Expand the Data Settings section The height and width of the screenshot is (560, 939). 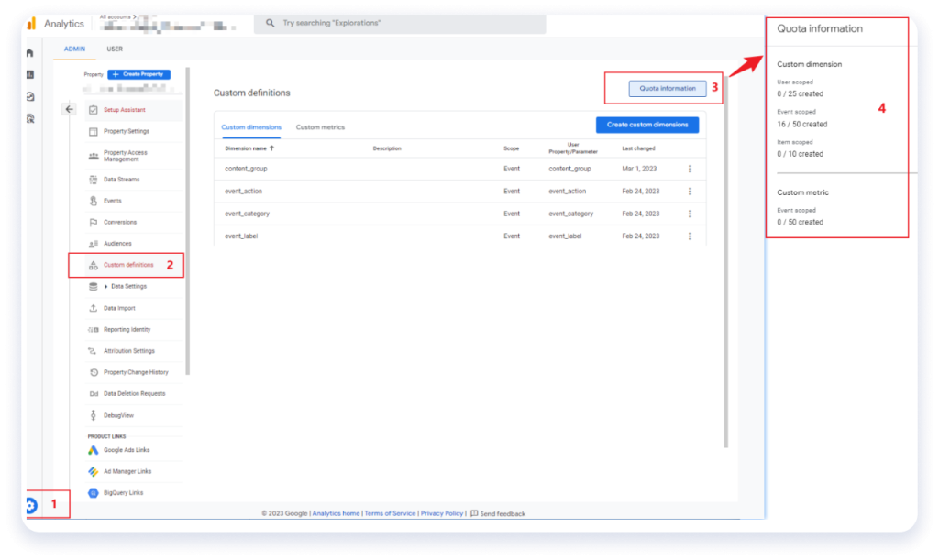106,287
